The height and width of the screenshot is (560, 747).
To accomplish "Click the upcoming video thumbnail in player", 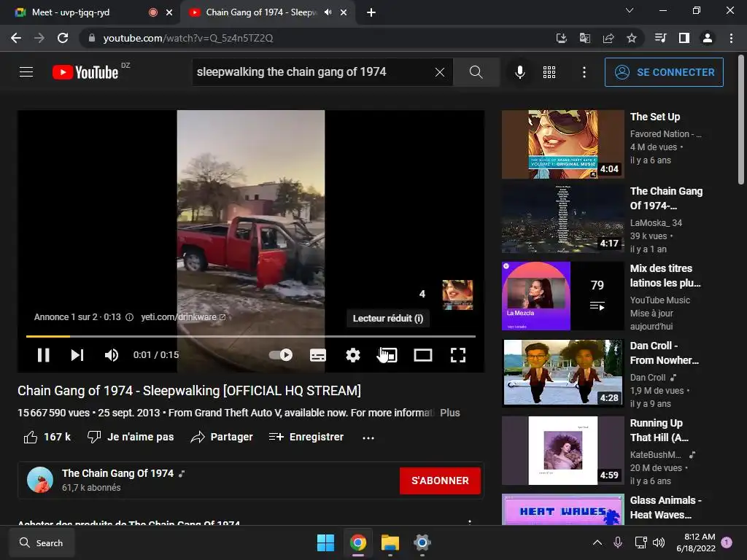I will click(x=457, y=295).
